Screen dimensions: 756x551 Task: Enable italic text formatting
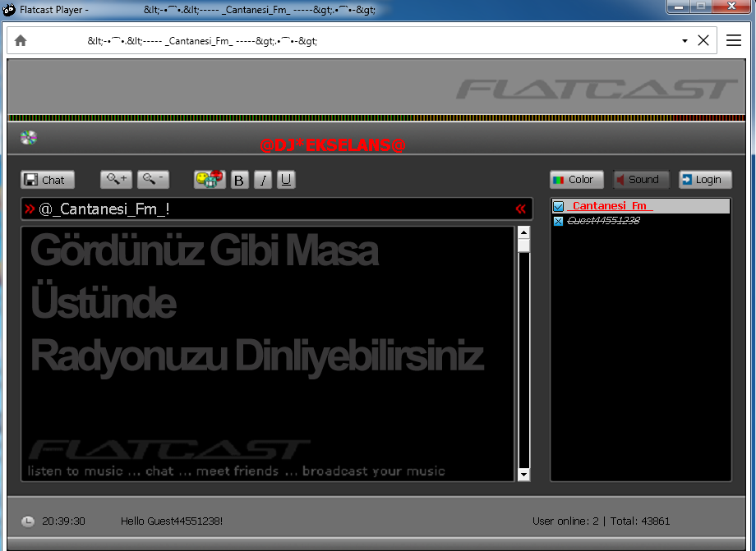(x=262, y=180)
